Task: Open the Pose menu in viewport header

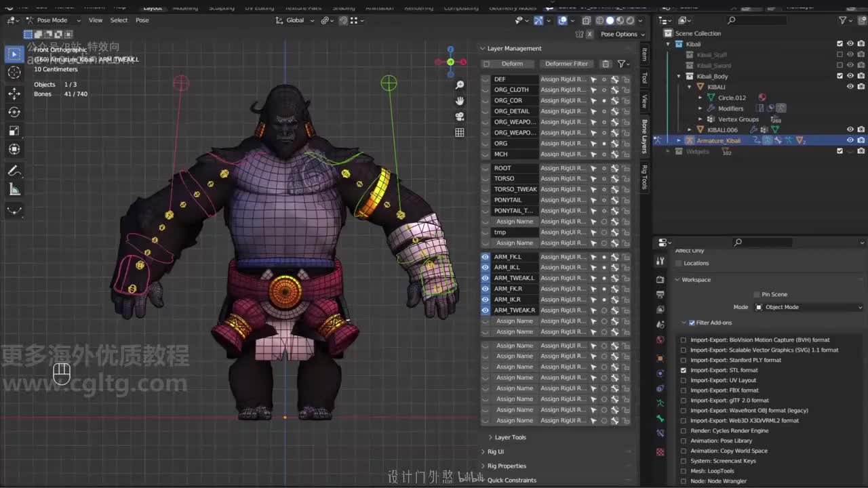Action: [142, 20]
